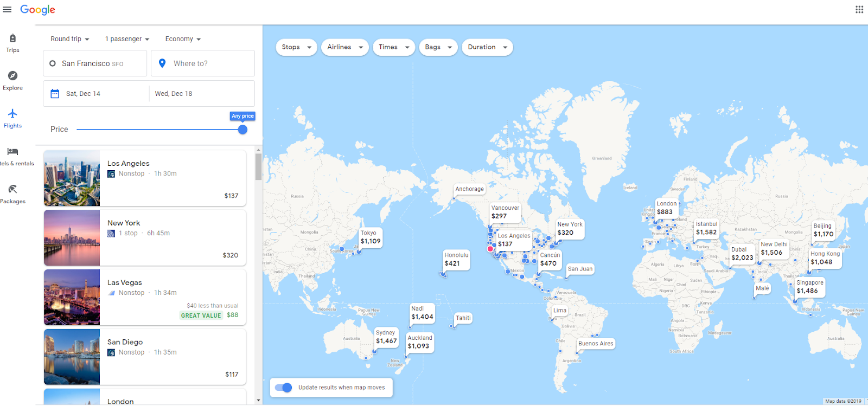
Task: Open Hotels & rentals bed icon
Action: (x=12, y=151)
